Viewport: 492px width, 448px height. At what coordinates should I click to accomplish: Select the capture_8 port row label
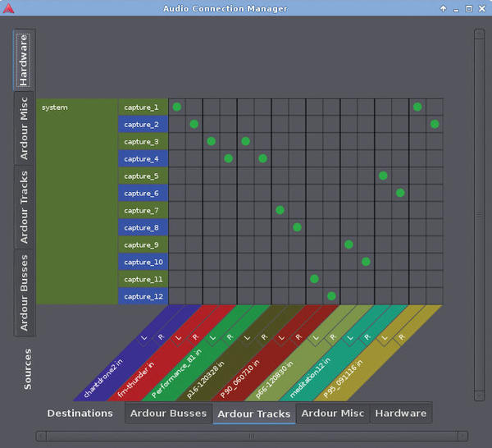coord(143,227)
